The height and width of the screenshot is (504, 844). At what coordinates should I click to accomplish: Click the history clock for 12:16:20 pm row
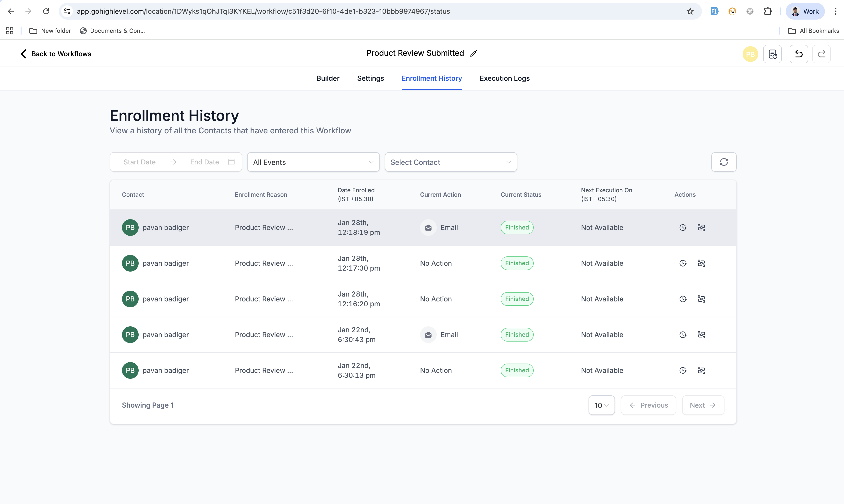683,299
